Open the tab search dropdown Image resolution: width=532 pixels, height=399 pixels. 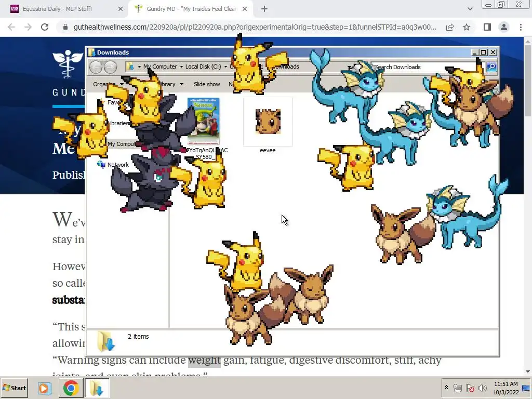click(470, 9)
